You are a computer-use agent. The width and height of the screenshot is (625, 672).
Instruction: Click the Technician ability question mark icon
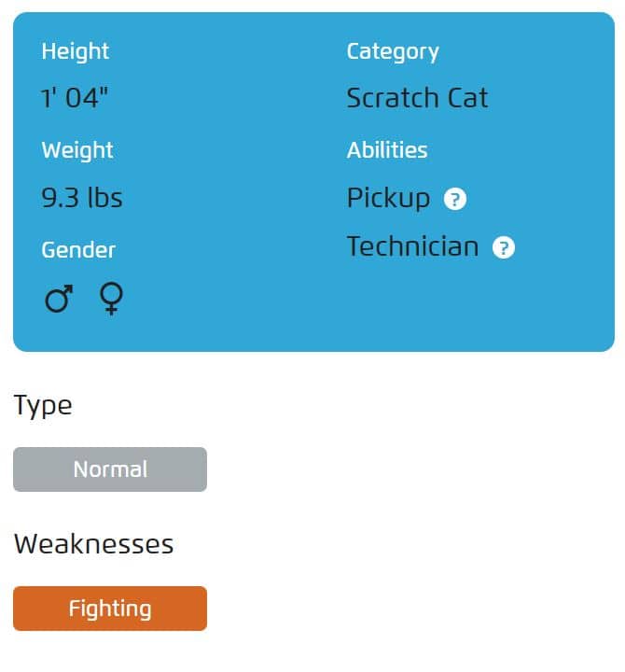(x=503, y=247)
